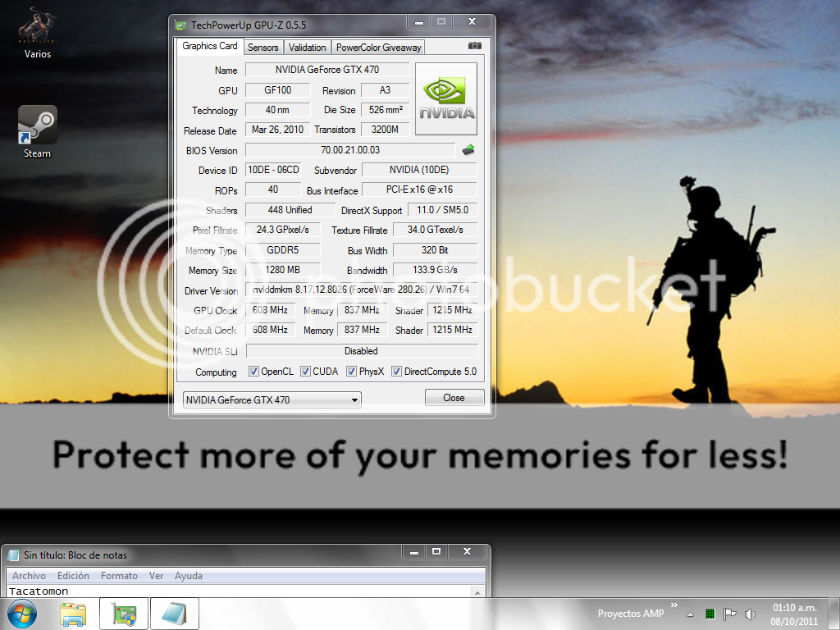Open the Steam desktop shortcut
Image resolution: width=840 pixels, height=630 pixels.
(38, 132)
